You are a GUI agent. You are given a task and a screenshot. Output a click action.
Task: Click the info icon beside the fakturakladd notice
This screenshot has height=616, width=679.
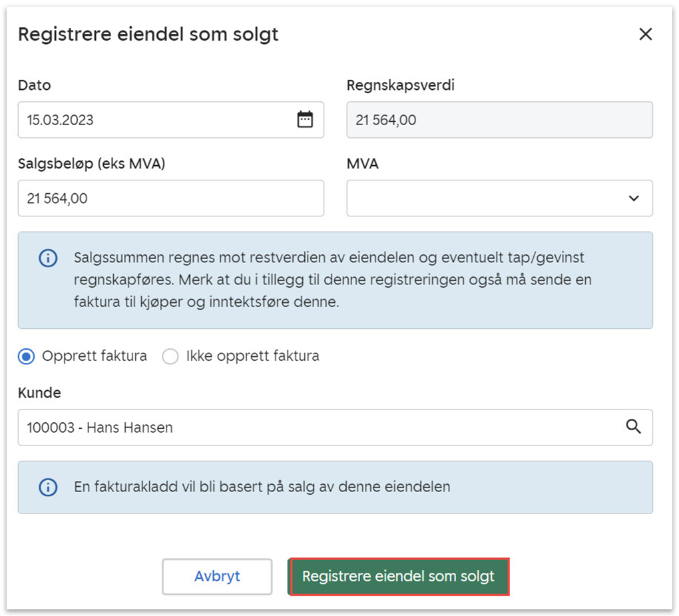pos(48,487)
